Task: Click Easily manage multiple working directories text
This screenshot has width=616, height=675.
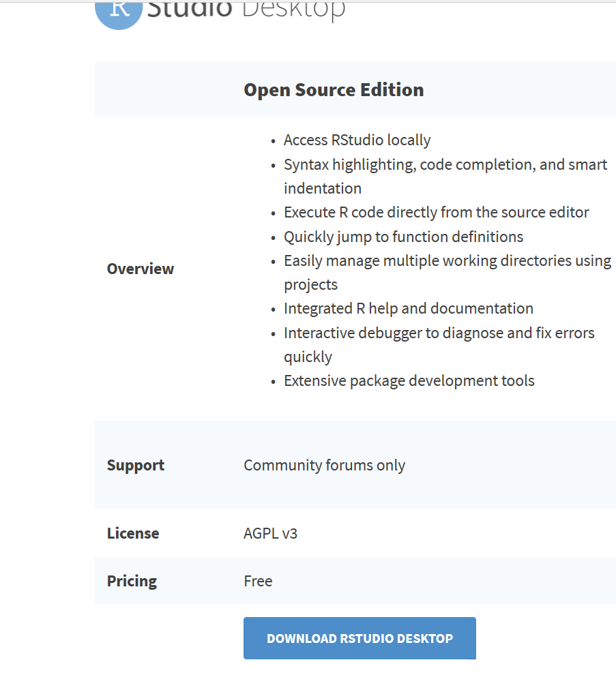Action: tap(447, 260)
